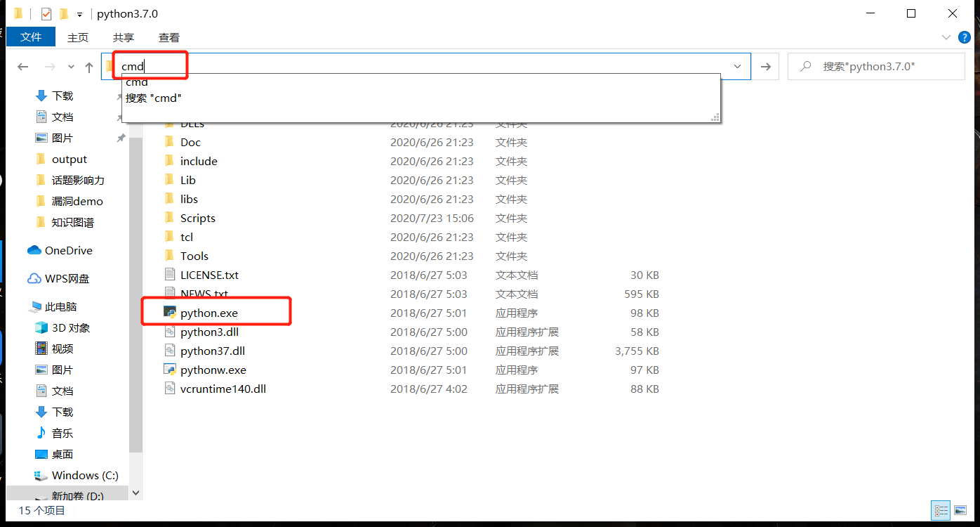Open OneDrive in the navigation pane
980x527 pixels.
click(x=68, y=250)
